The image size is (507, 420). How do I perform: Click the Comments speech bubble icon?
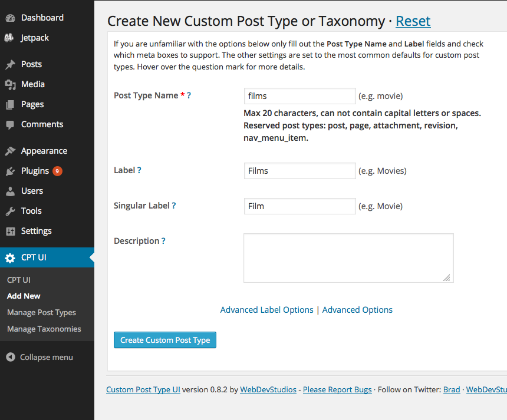[x=10, y=124]
